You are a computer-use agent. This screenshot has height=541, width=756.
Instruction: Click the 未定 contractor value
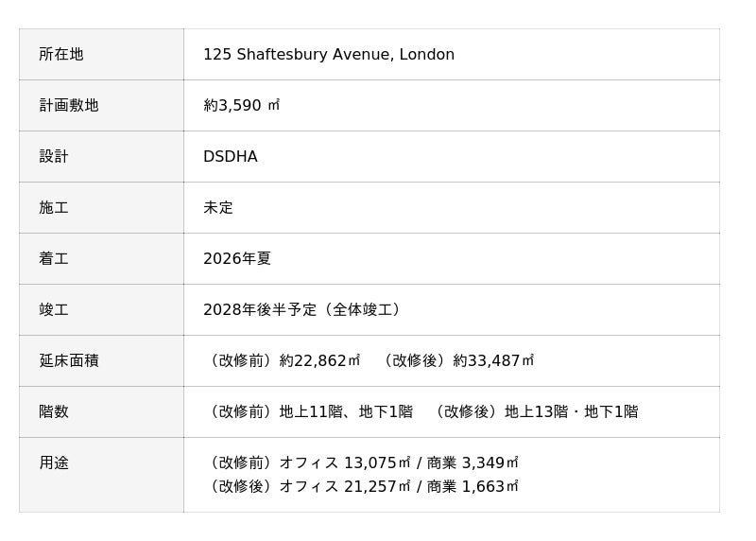click(218, 208)
